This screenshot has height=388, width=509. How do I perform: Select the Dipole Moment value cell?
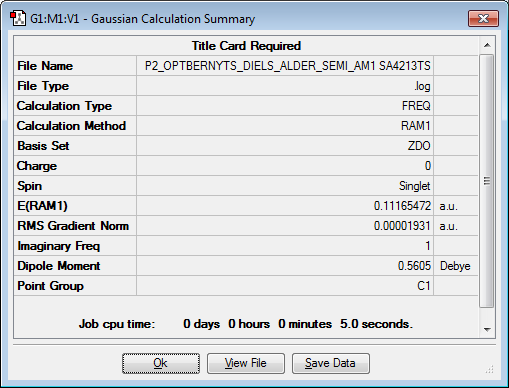pyautogui.click(x=285, y=266)
